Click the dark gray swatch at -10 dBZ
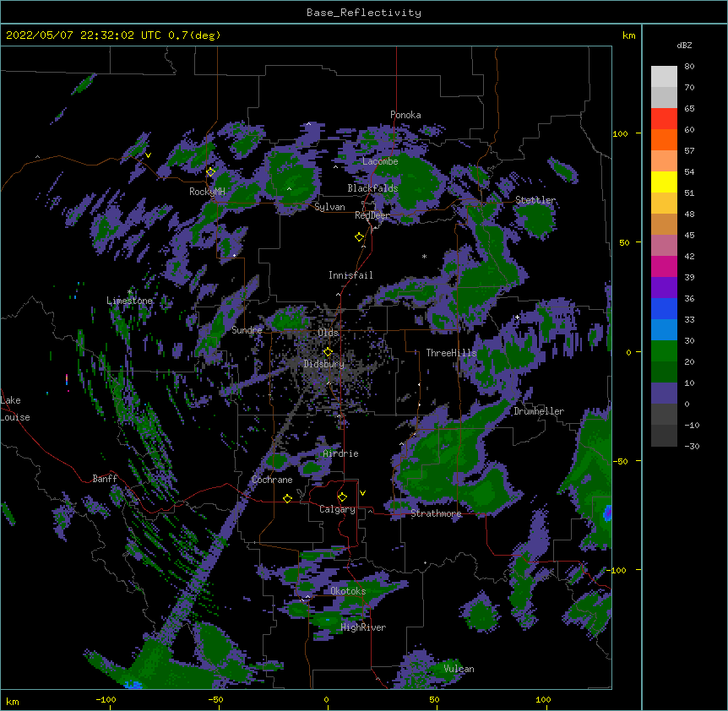The height and width of the screenshot is (711, 728). pyautogui.click(x=664, y=436)
